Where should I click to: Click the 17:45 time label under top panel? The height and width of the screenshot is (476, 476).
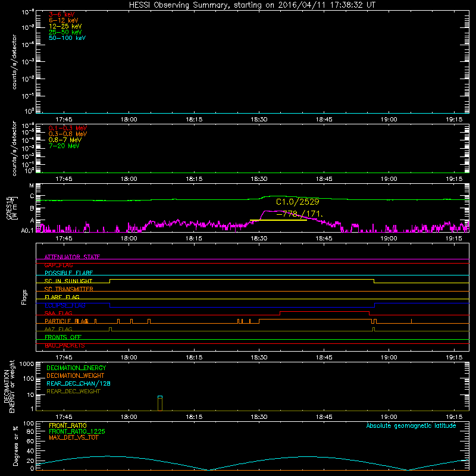(64, 120)
